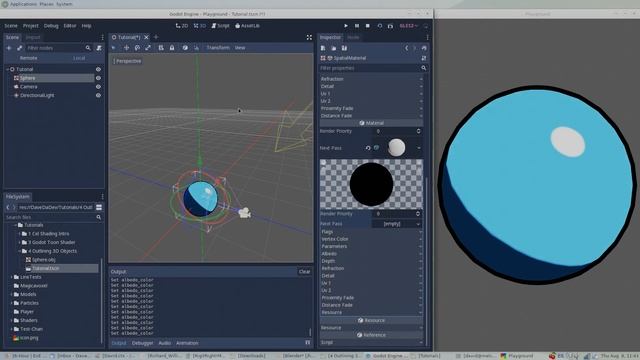Expand the Vertex Color property group
640x360 pixels.
(x=371, y=239)
